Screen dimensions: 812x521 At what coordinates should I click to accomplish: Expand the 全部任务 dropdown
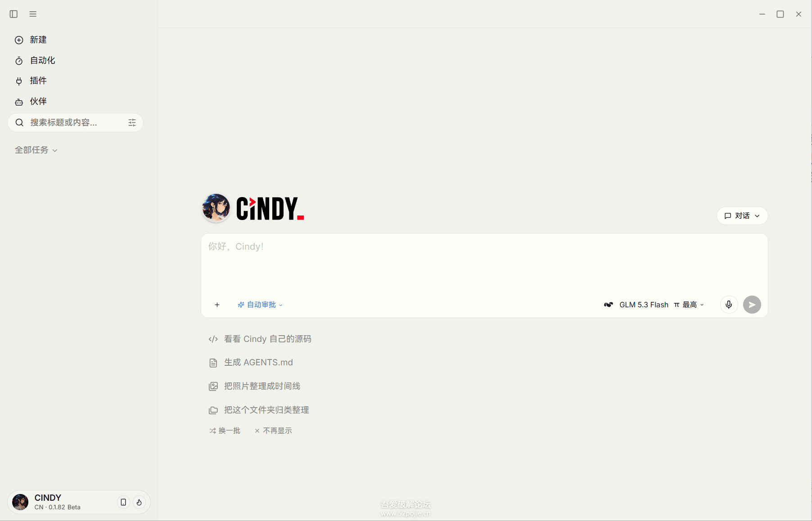point(36,150)
